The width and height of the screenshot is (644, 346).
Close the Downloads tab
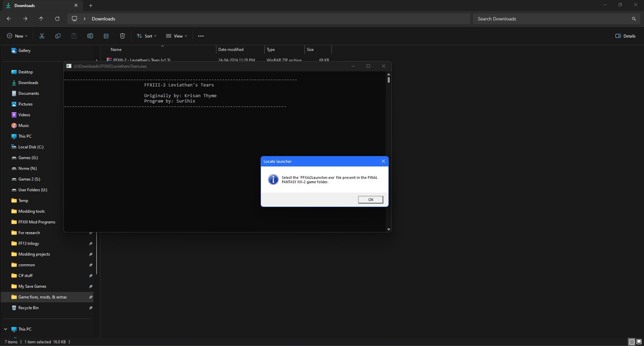pos(76,5)
